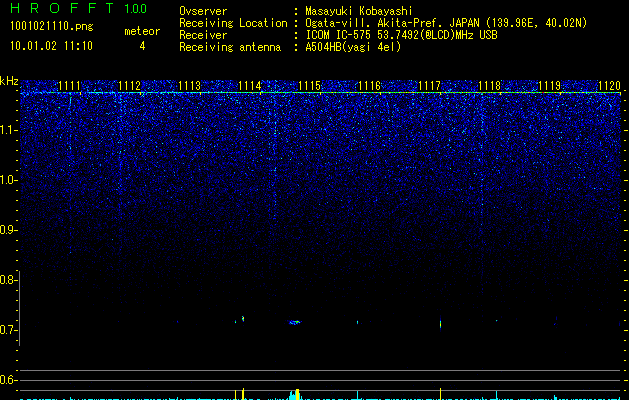Click the Receiving antenna field label
This screenshot has width=629, height=400.
coord(230,47)
